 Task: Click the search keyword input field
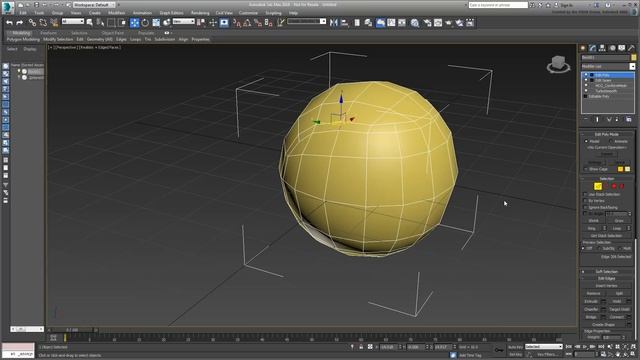pos(498,5)
